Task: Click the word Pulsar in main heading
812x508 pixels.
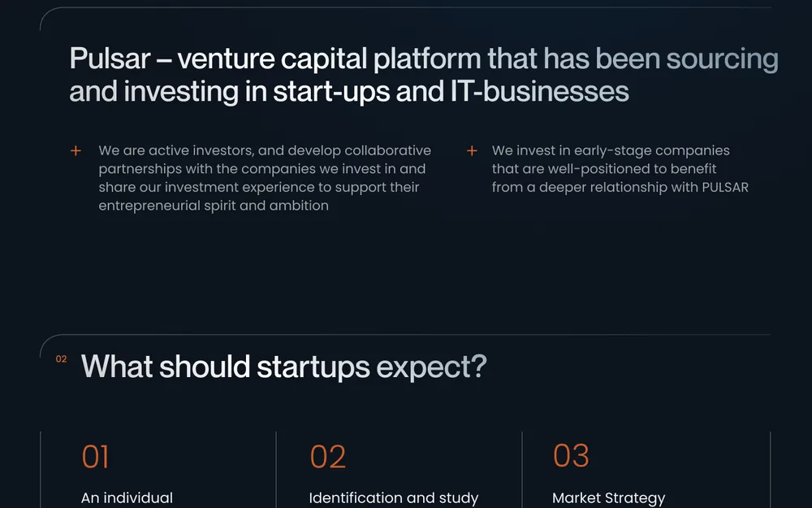Action: click(110, 58)
